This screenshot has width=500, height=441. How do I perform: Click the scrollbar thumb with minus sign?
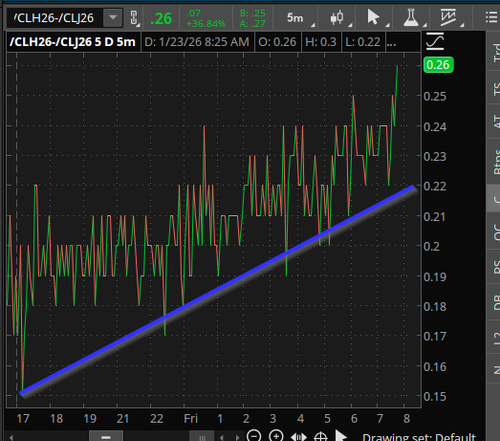point(106,436)
